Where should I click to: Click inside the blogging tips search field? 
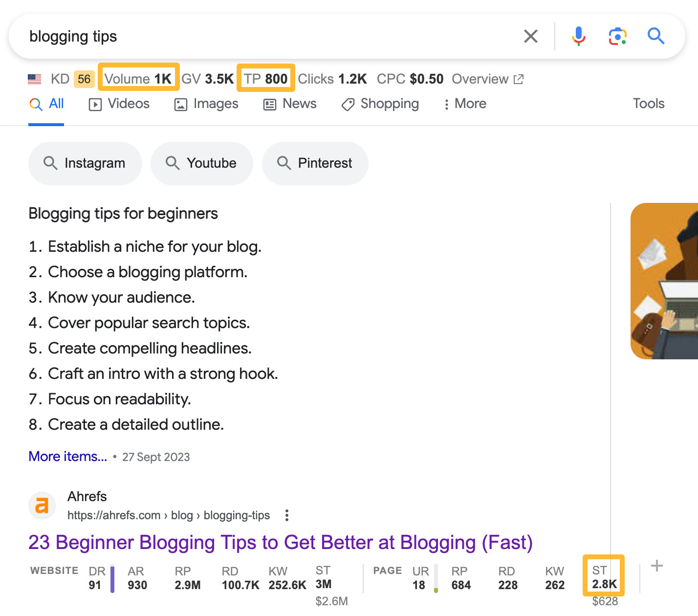pyautogui.click(x=196, y=36)
